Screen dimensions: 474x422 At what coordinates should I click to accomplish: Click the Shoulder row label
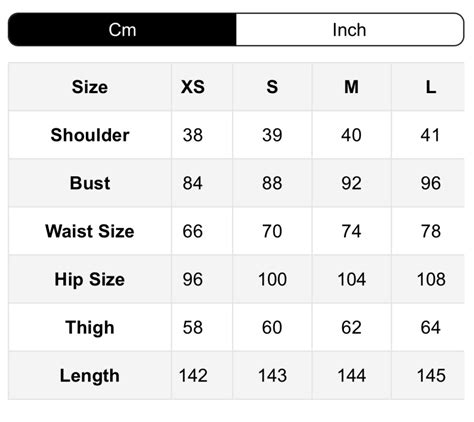[x=90, y=135]
